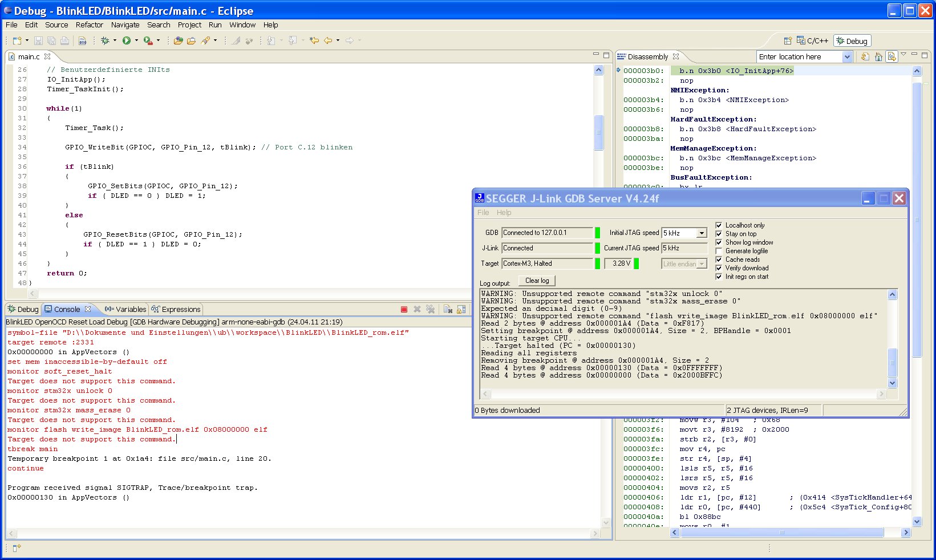Open the Enter location here dropdown arrow
936x560 pixels.
point(847,56)
